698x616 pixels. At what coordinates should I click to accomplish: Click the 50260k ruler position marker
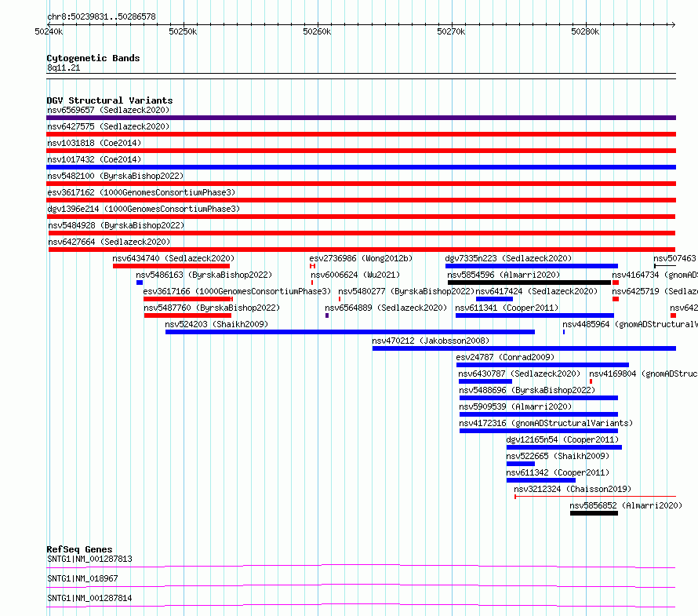tap(317, 31)
